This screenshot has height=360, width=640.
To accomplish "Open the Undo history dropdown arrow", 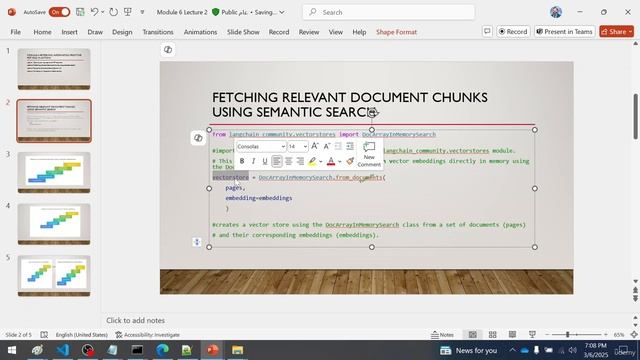I will click(x=102, y=12).
